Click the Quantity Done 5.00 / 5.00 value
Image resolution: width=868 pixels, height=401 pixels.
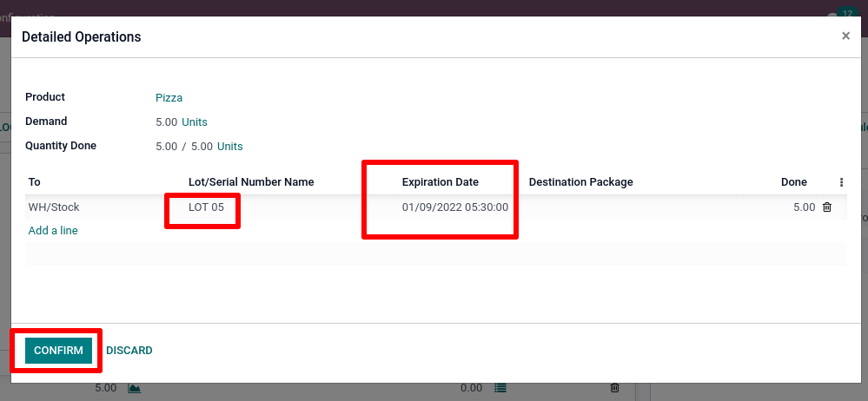pyautogui.click(x=184, y=147)
